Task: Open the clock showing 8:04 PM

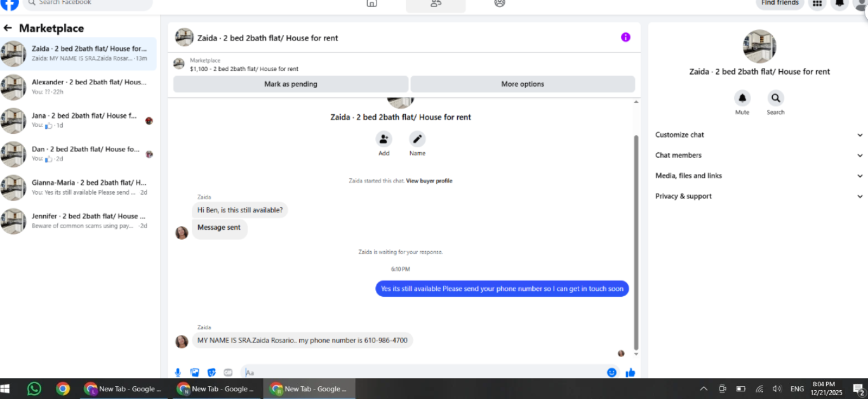Action: point(826,389)
